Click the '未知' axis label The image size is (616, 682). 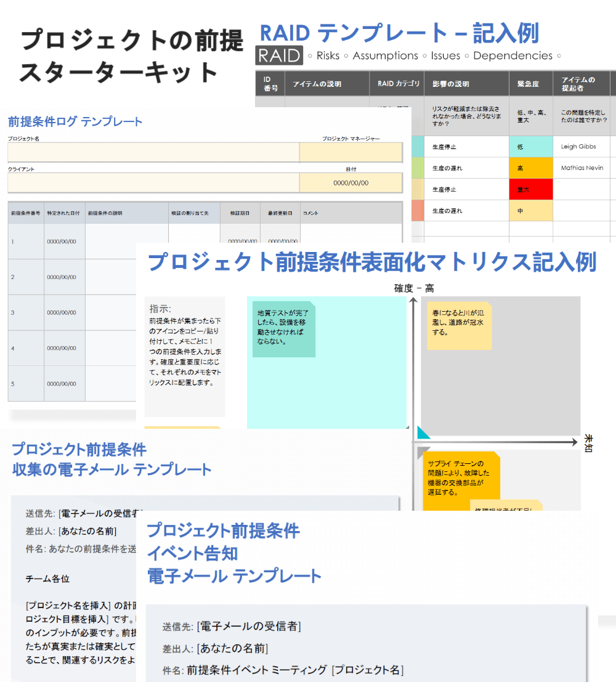[589, 443]
